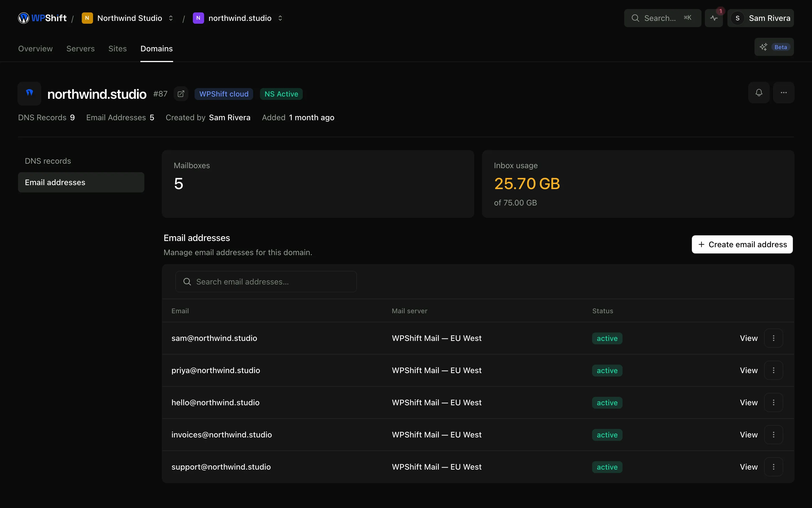Click active status badge for sam@northwind.studio
The height and width of the screenshot is (508, 812).
click(x=607, y=338)
